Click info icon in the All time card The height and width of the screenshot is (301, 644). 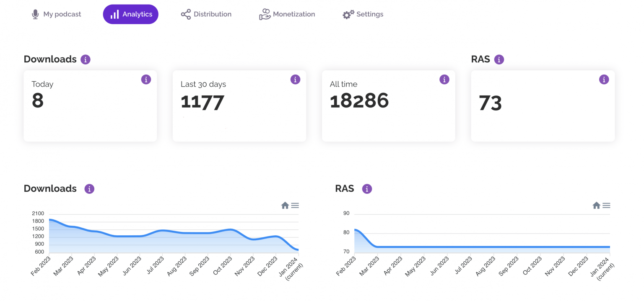coord(444,80)
